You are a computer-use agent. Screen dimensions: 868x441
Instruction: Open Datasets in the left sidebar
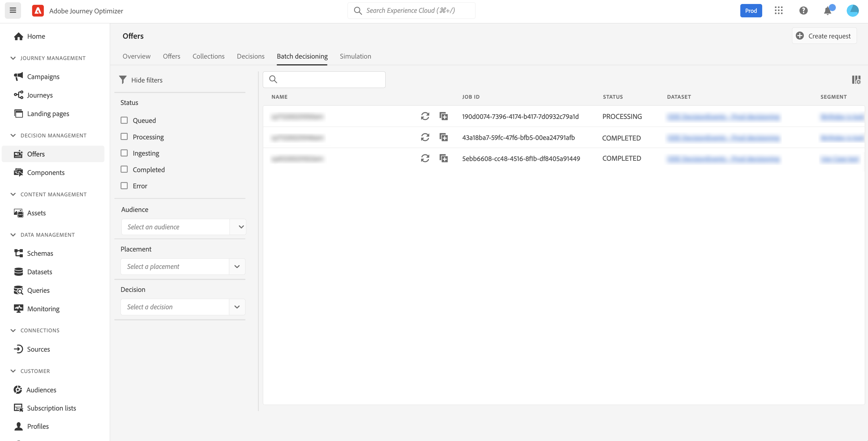click(x=40, y=272)
